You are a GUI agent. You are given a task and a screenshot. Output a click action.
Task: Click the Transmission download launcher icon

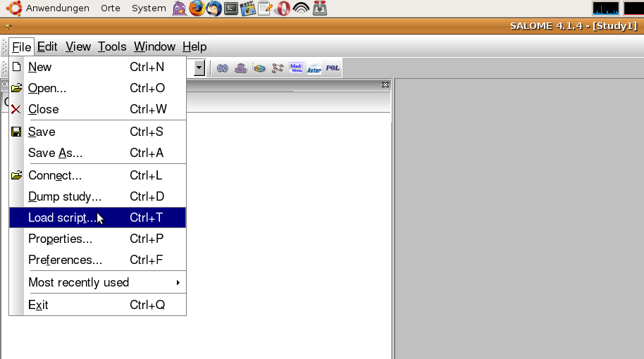click(x=320, y=8)
